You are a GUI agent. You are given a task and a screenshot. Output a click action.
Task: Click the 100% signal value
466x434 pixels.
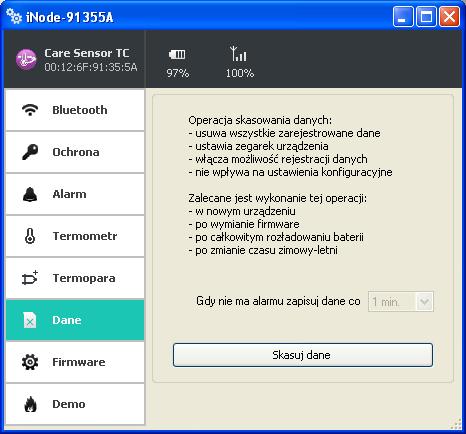[240, 73]
